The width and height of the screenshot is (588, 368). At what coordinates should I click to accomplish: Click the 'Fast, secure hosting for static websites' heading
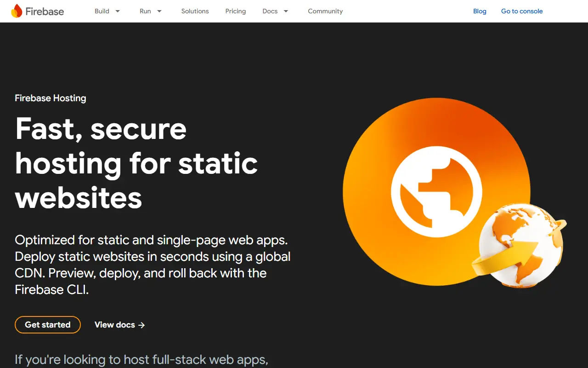[x=136, y=163]
